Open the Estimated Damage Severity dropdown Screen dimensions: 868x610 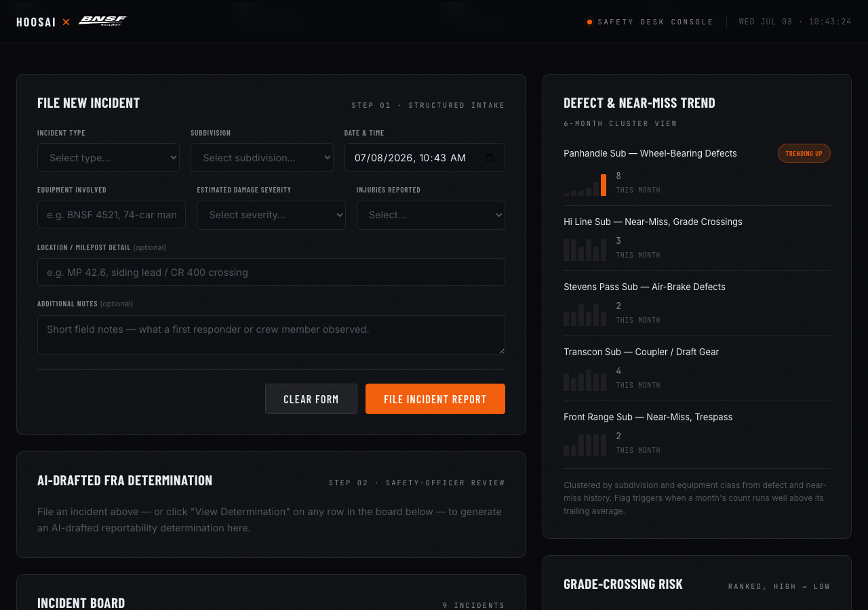(x=271, y=215)
